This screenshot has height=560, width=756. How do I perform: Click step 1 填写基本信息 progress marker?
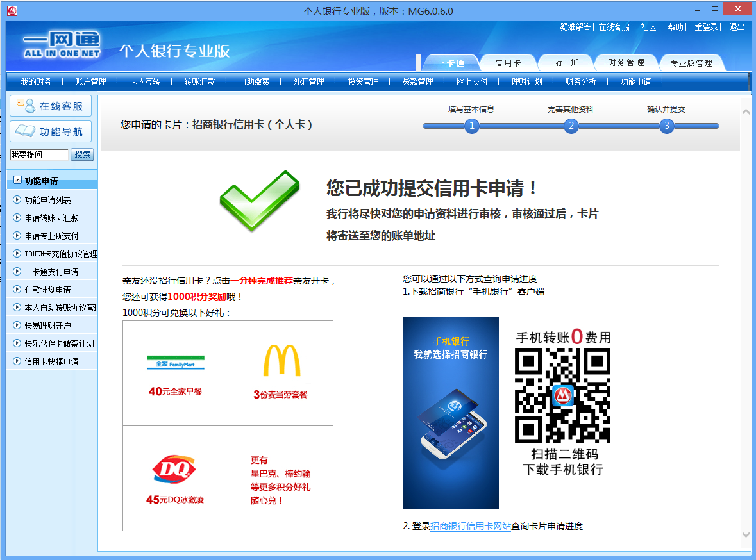click(471, 126)
